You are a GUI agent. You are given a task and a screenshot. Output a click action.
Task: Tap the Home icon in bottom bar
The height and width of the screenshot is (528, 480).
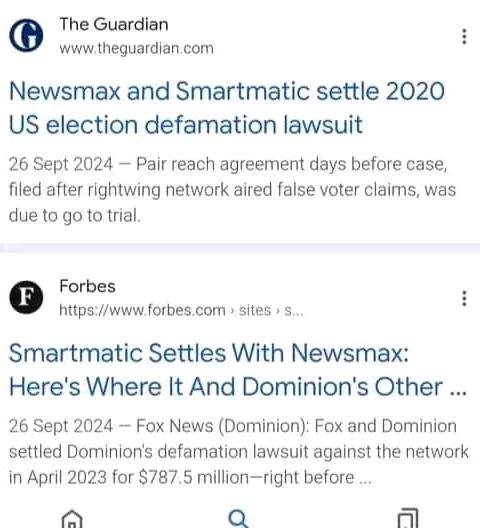(x=72, y=519)
